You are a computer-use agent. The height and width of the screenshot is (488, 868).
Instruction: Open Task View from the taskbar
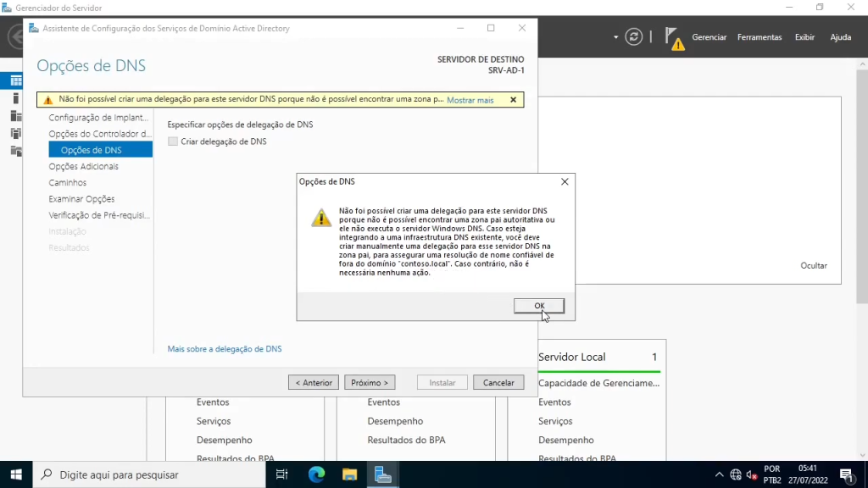point(281,474)
